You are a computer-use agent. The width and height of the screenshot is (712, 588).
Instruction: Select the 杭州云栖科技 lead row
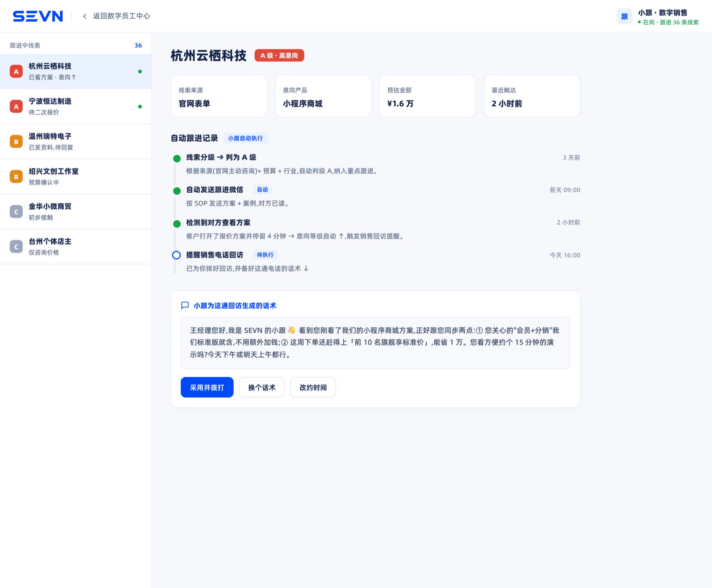pyautogui.click(x=76, y=72)
